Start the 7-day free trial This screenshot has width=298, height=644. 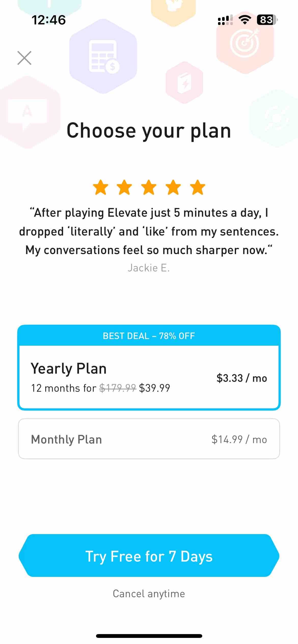149,556
